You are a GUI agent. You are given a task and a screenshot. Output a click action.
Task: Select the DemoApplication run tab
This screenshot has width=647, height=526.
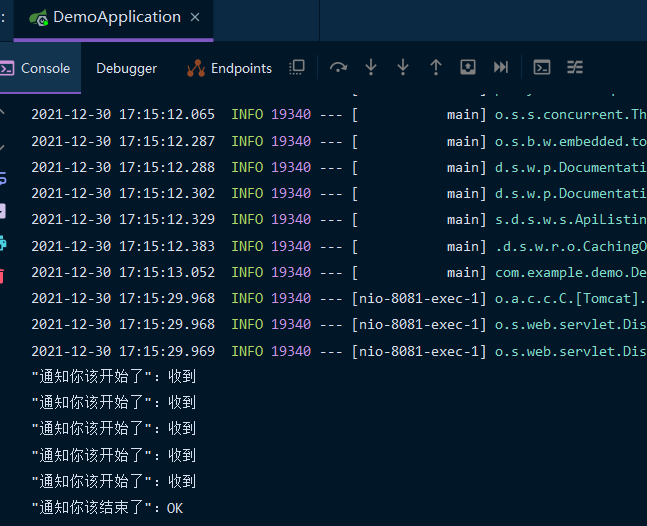(x=113, y=18)
